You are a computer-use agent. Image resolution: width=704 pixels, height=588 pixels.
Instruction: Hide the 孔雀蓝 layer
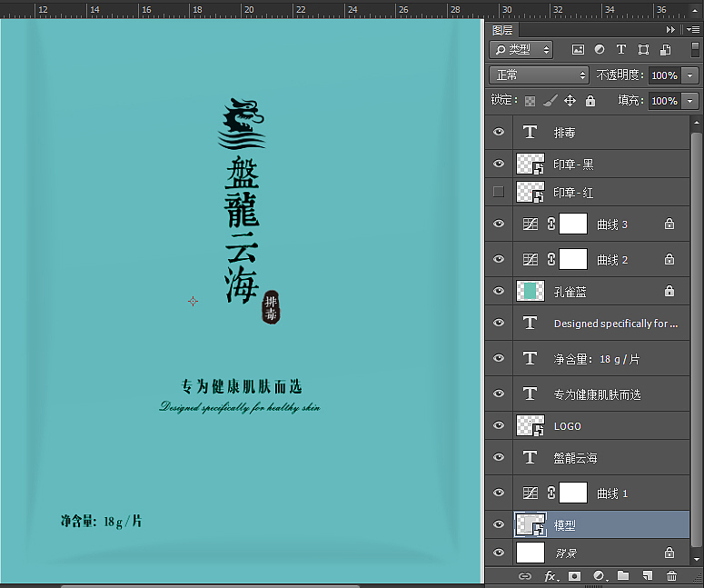[x=499, y=291]
